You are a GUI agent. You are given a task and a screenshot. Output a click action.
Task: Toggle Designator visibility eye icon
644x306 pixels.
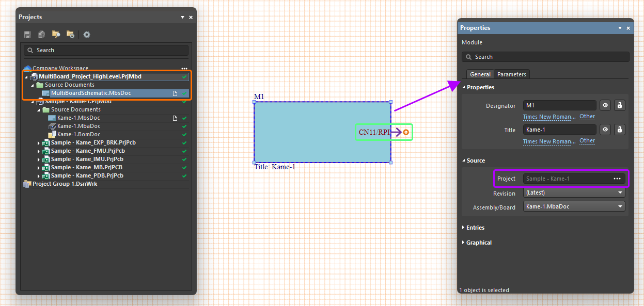[x=605, y=105]
